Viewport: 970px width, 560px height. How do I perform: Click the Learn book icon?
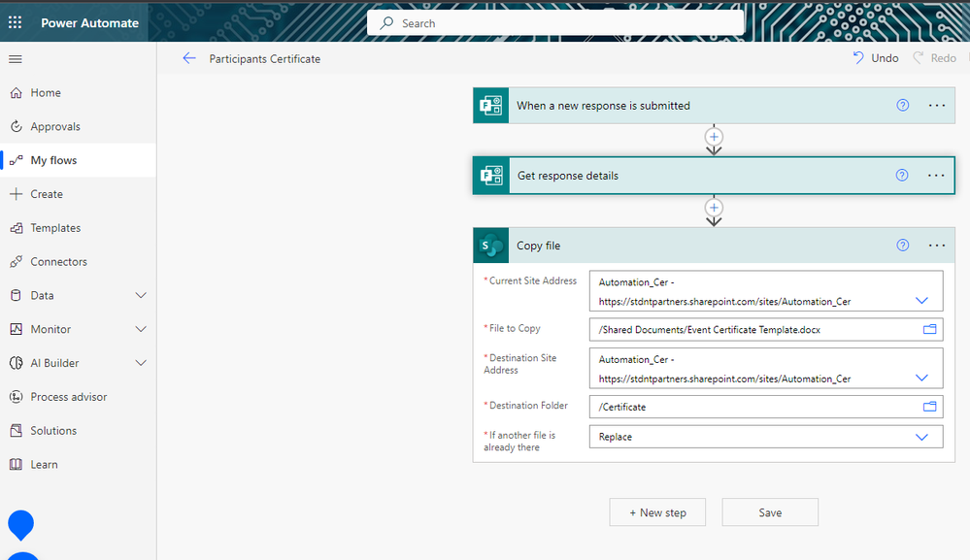point(17,464)
